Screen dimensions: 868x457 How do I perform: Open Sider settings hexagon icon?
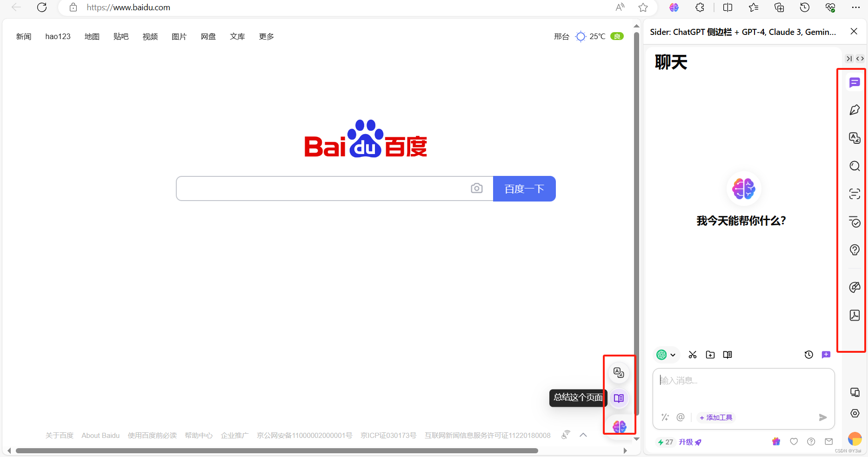coord(855,413)
